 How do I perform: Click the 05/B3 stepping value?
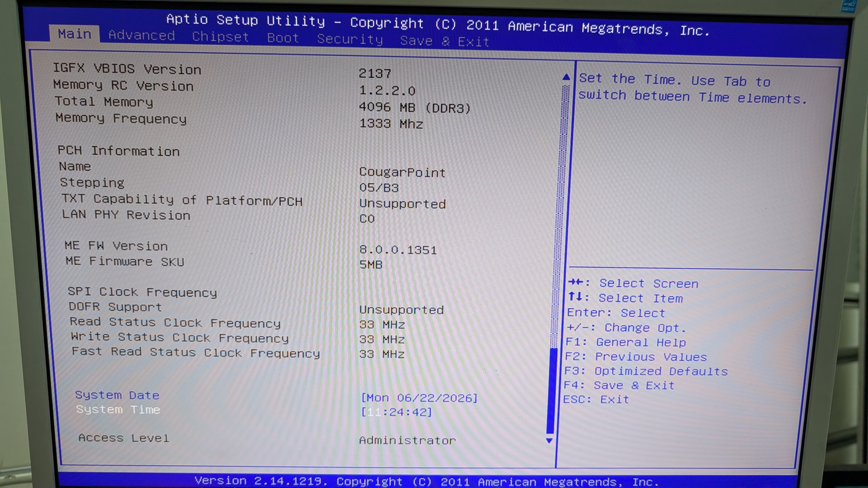point(379,188)
